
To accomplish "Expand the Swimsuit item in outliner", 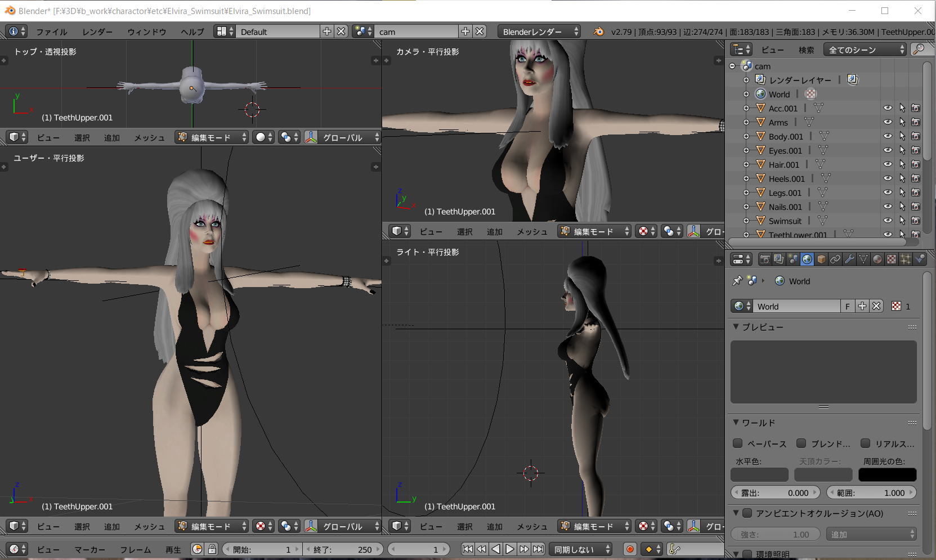I will [746, 221].
